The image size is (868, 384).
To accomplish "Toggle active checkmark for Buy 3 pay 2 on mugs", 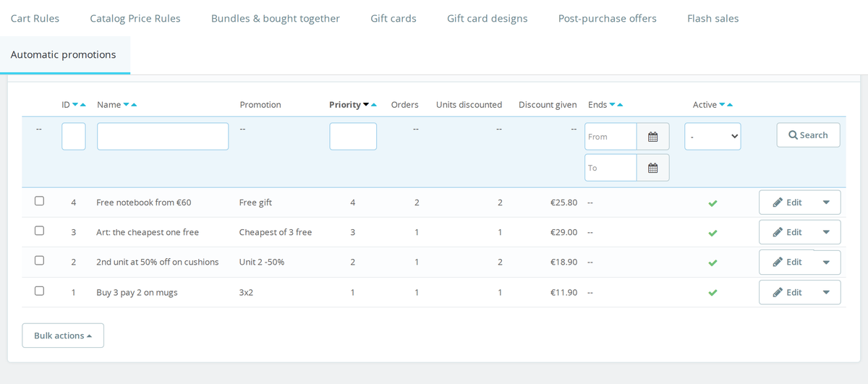I will [712, 293].
